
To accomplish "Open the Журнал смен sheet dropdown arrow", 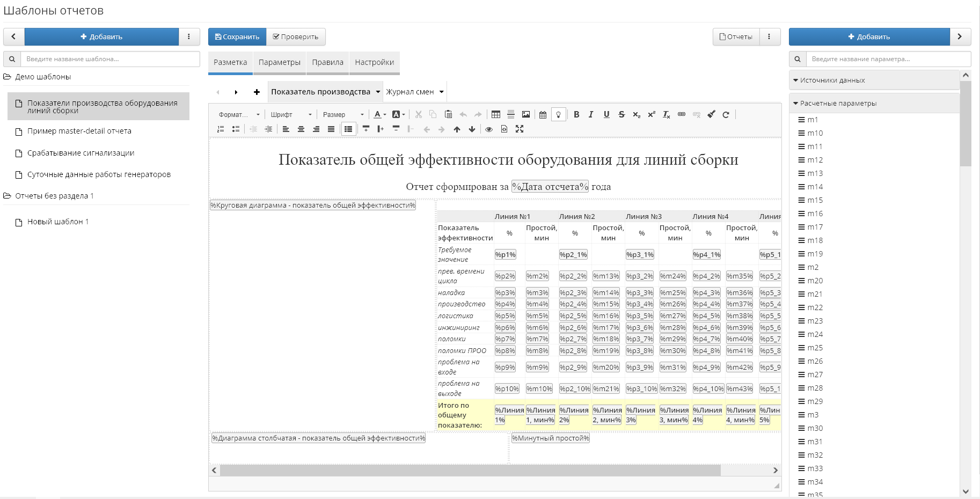I will pos(442,92).
